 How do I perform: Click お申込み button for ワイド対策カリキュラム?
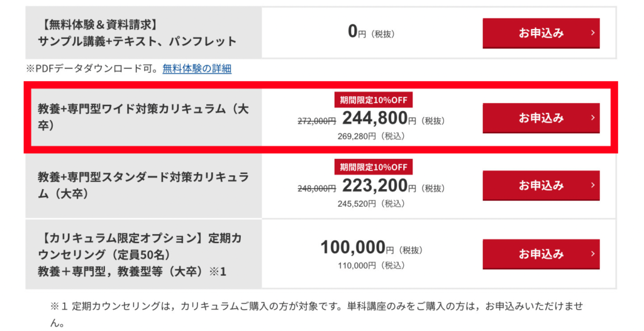(x=541, y=118)
